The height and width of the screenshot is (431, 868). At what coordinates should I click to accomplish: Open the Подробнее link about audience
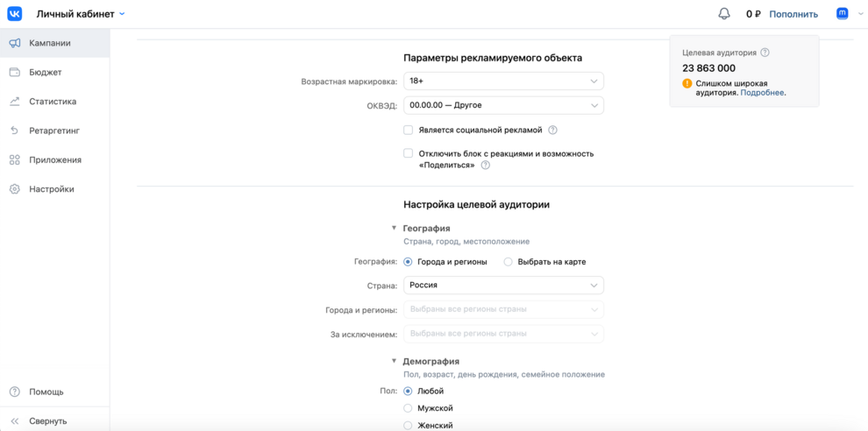pos(762,93)
